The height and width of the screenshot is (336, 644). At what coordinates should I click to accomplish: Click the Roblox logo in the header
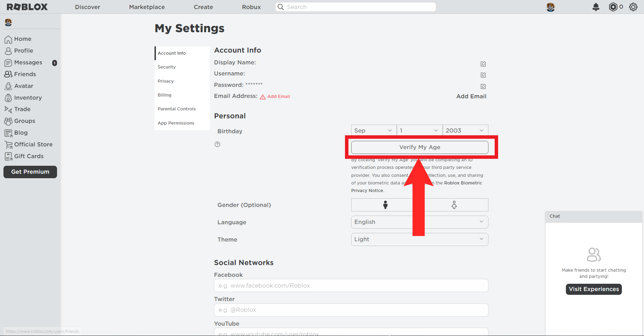tap(27, 7)
